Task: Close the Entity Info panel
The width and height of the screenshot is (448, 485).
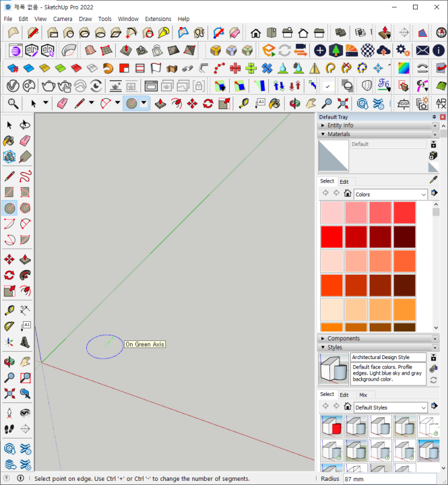Action: [435, 125]
